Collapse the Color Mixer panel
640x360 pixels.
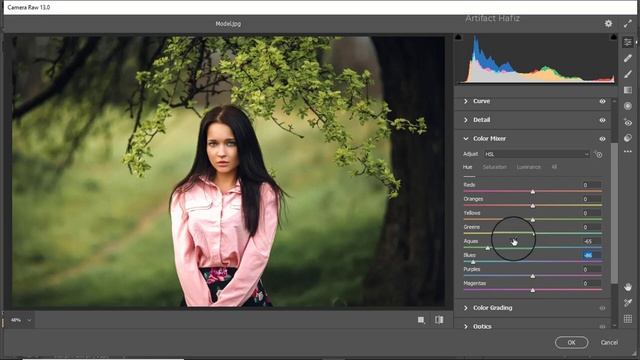[x=466, y=139]
